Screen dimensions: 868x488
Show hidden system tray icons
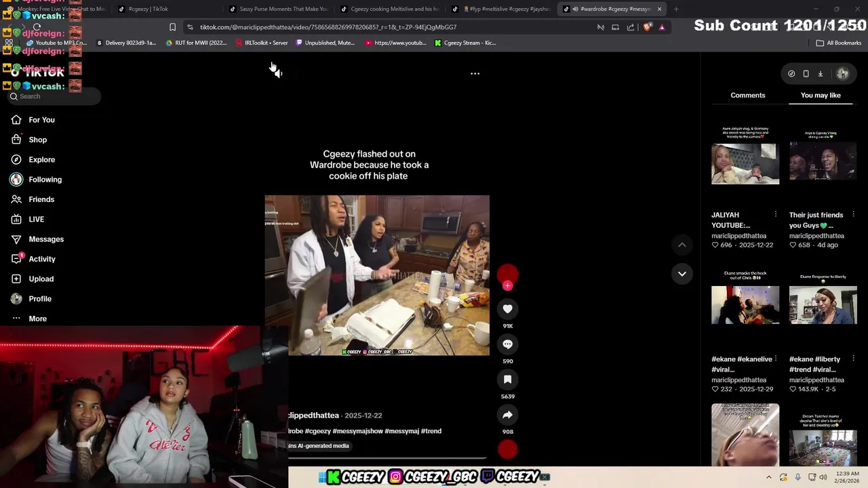[768, 477]
